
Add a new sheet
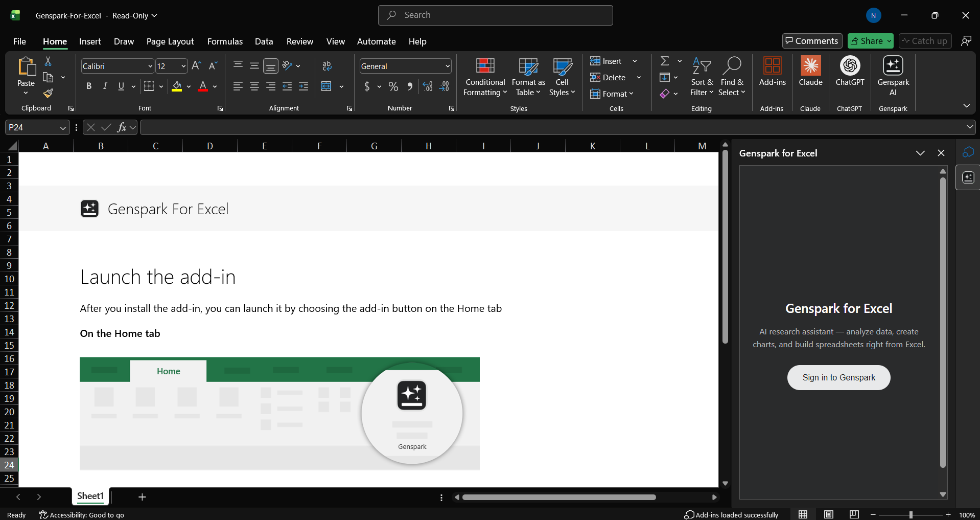click(142, 496)
